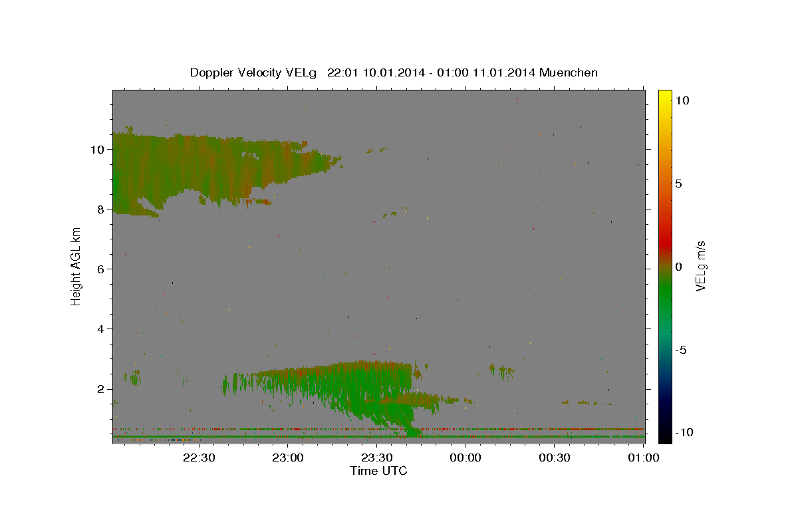The height and width of the screenshot is (532, 798).
Task: Click the height tick label 4
Action: click(x=101, y=329)
